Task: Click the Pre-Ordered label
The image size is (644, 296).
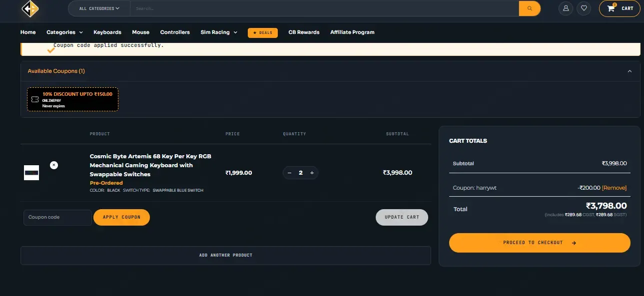Action: pos(106,183)
